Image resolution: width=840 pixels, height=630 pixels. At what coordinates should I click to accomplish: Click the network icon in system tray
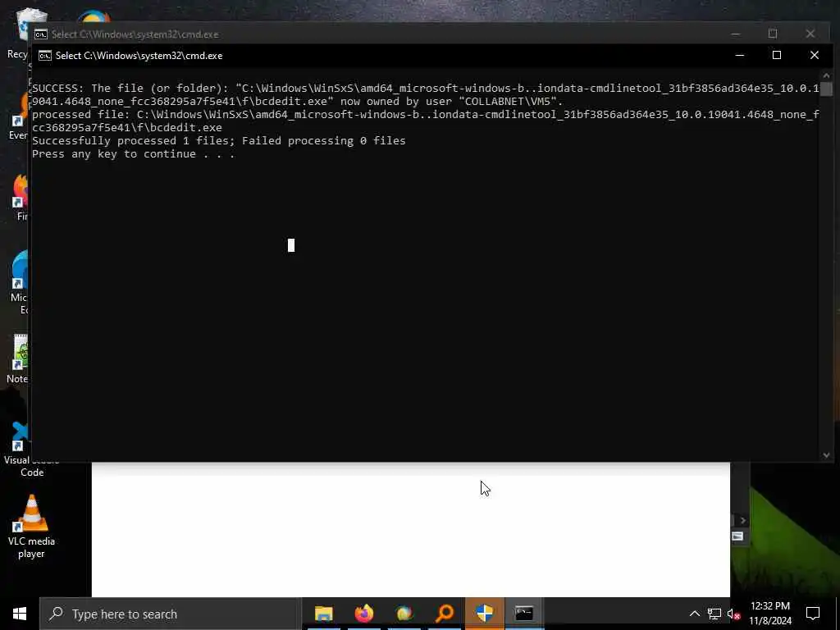(714, 614)
